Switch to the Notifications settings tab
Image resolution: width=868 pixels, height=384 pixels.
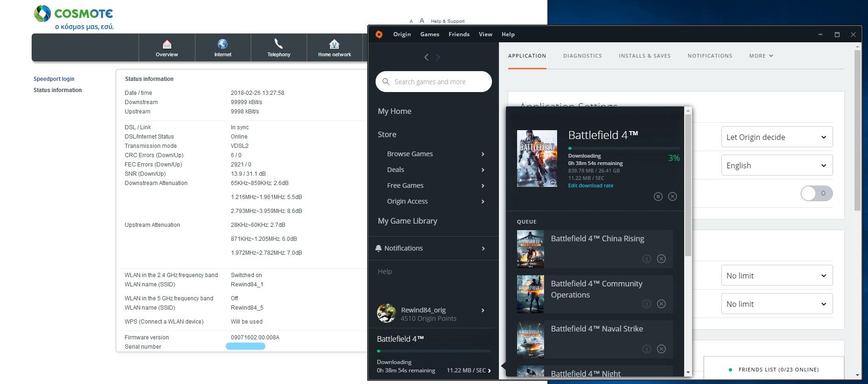[710, 56]
